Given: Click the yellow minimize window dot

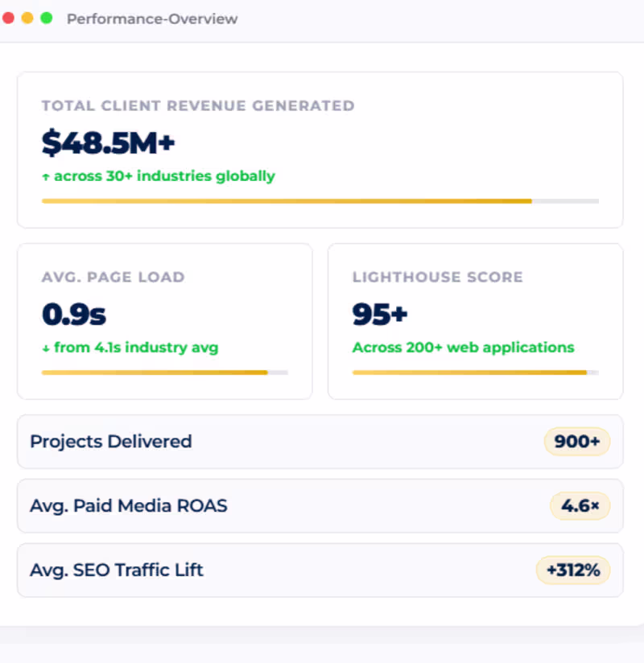Looking at the screenshot, I should click(27, 19).
